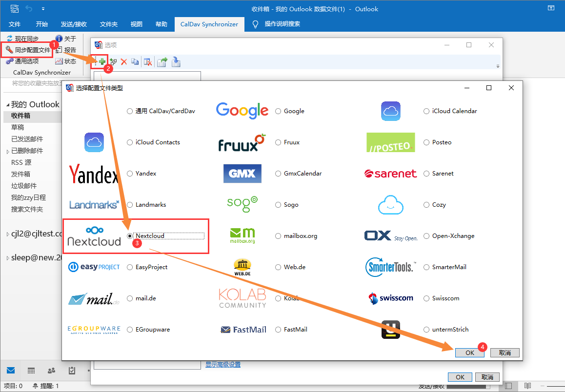Expand 已删除邮件 folder
Screen dimensions: 565x392
(8, 152)
